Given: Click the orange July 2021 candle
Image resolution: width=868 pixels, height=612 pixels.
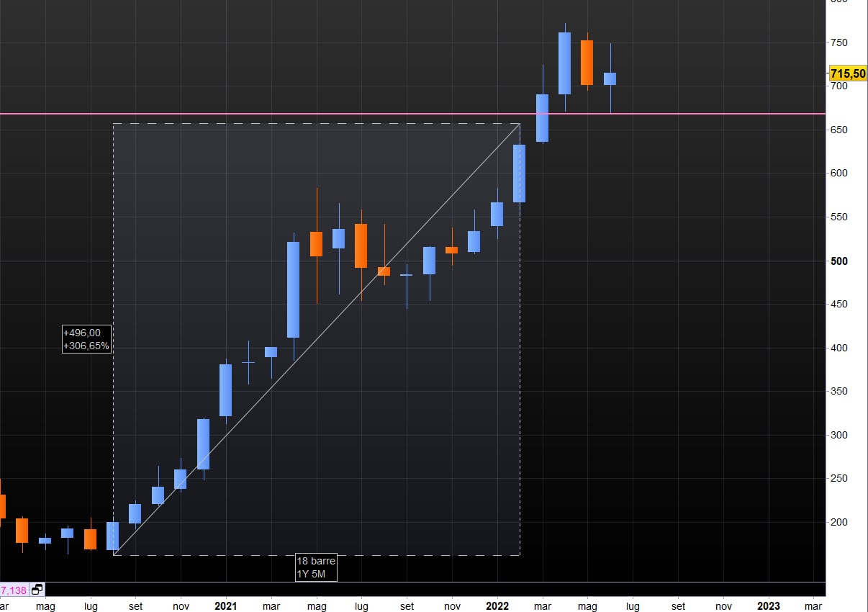Looking at the screenshot, I should click(361, 246).
